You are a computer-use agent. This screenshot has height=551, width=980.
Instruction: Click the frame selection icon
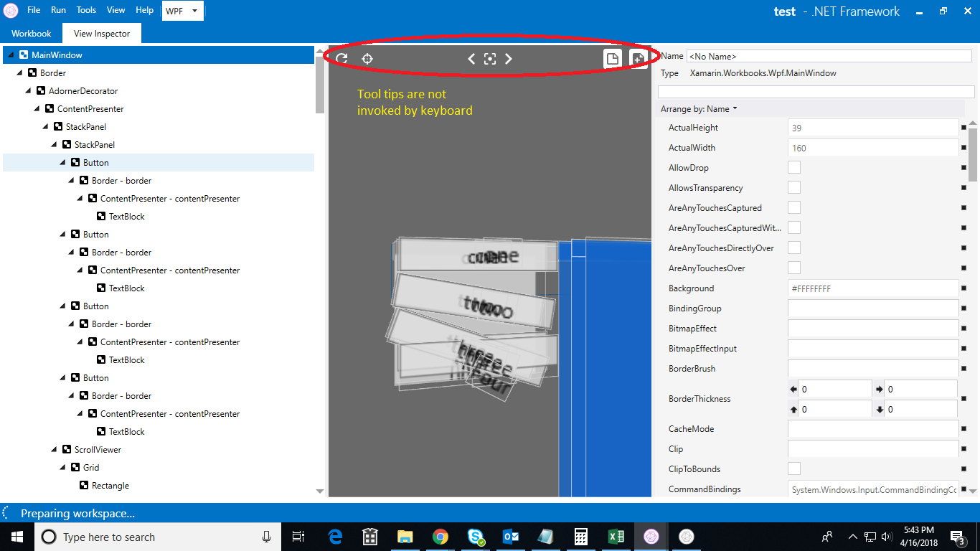[x=490, y=59]
